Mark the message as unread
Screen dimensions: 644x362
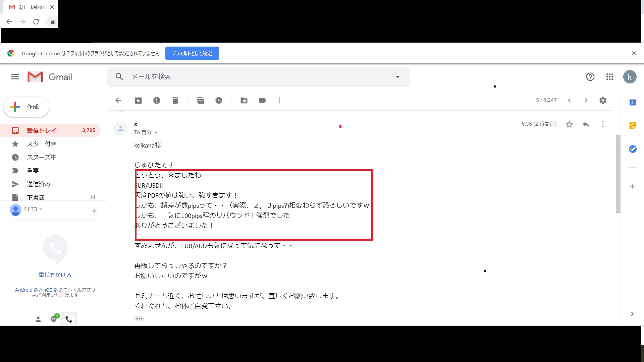200,100
